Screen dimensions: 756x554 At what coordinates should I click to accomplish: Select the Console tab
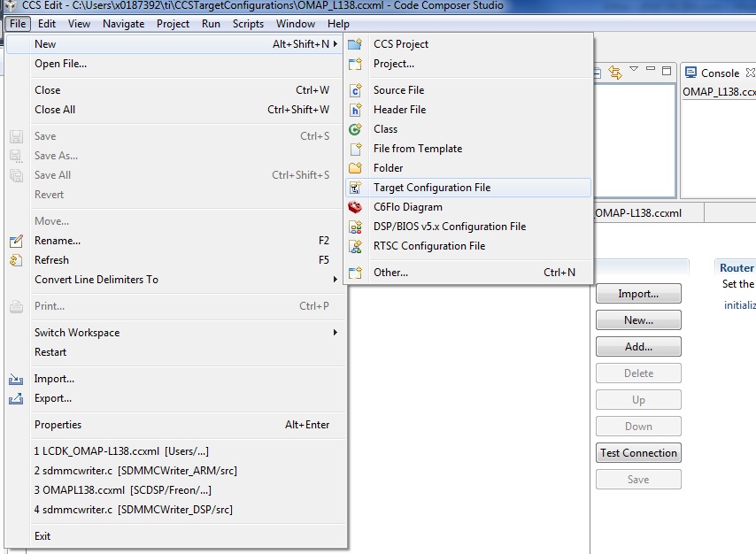click(720, 73)
